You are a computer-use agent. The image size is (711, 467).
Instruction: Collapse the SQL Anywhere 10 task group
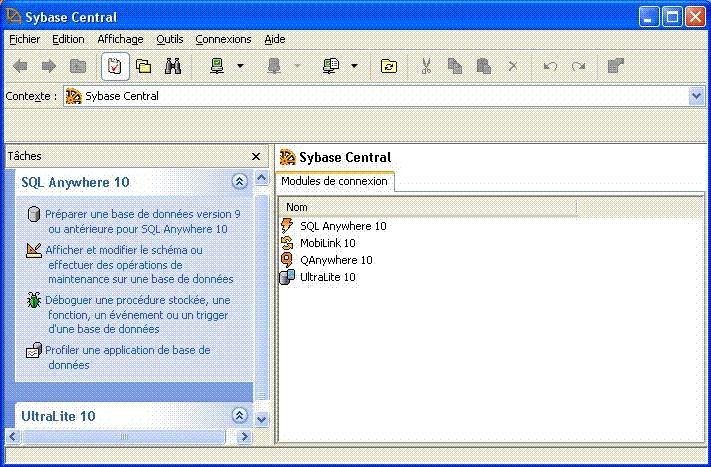click(x=239, y=182)
